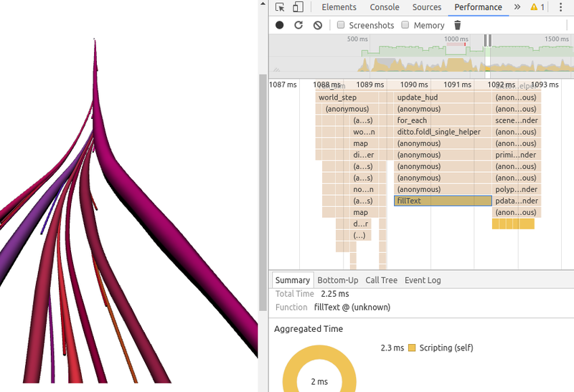Click the overview timeline selection handle

pos(487,41)
